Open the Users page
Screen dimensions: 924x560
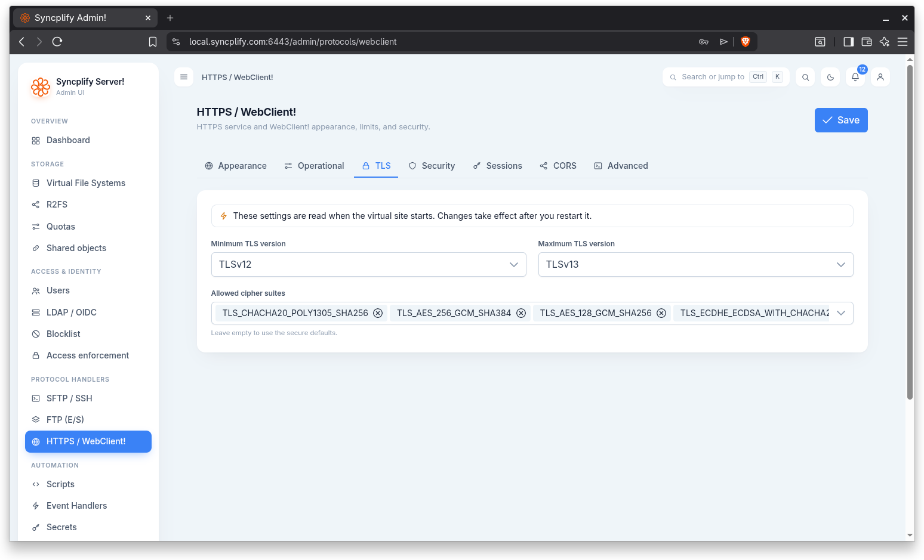click(88, 290)
